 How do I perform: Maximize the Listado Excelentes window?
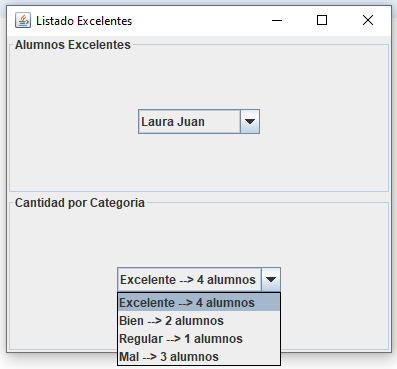(x=322, y=20)
